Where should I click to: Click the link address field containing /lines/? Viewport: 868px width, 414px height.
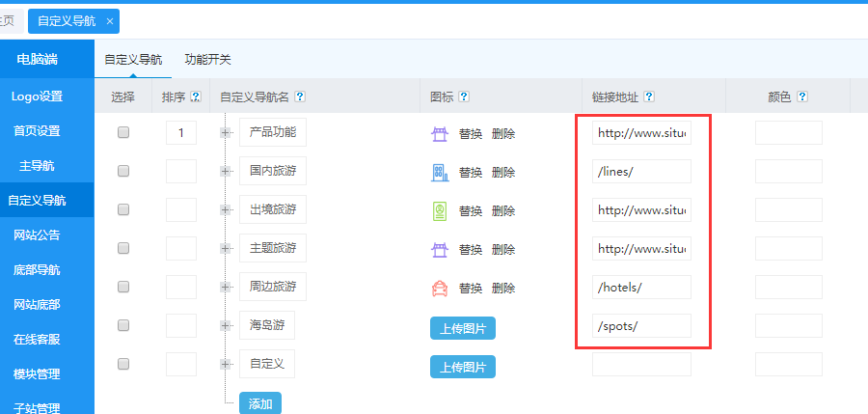click(641, 172)
